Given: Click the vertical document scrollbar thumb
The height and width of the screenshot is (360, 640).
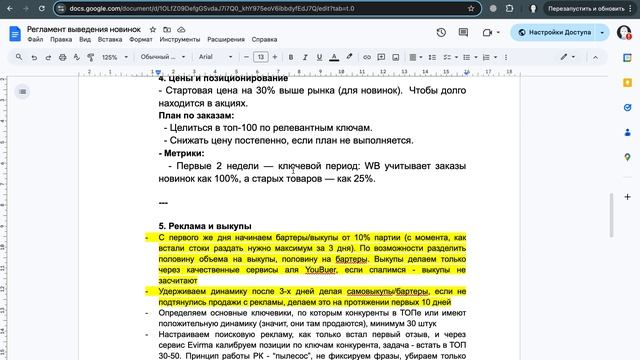Looking at the screenshot, I should (x=611, y=215).
